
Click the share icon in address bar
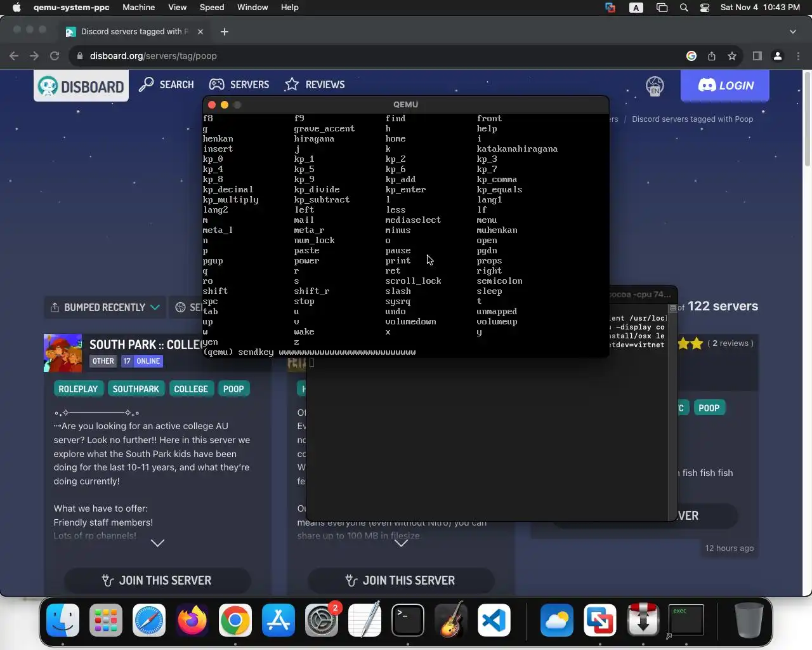coord(712,56)
